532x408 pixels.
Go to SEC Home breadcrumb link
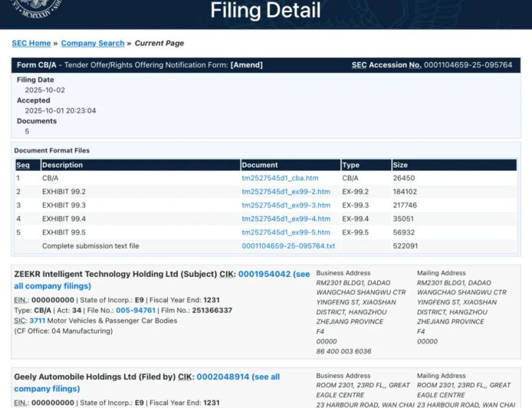point(31,44)
